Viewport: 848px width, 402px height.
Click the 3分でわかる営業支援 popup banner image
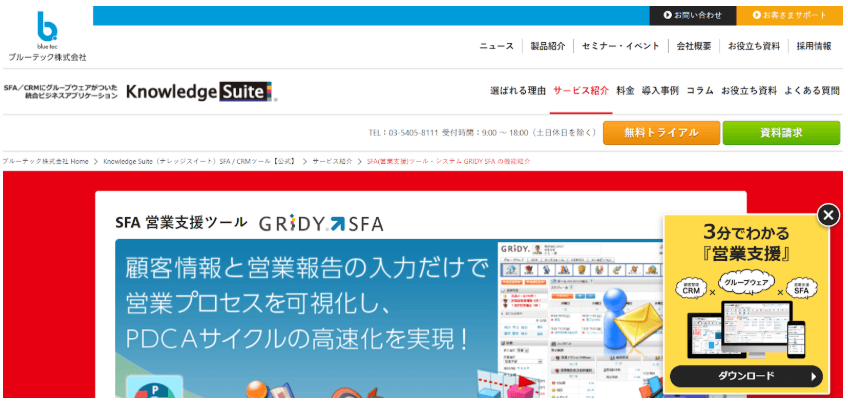[754, 290]
